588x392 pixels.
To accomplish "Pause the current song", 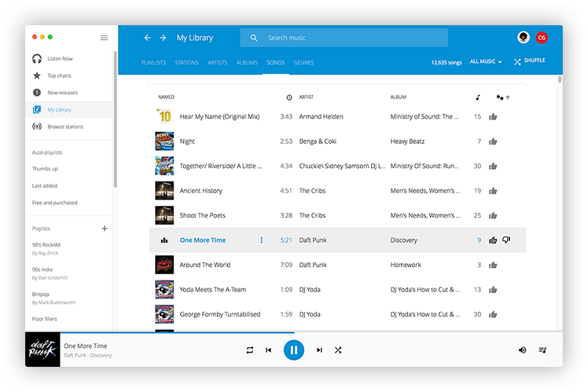I will (x=293, y=350).
